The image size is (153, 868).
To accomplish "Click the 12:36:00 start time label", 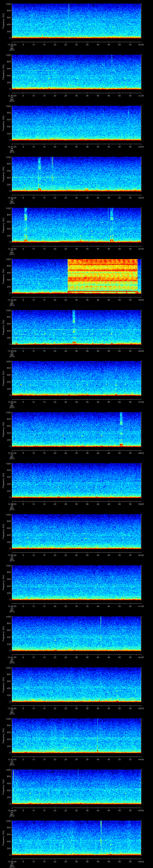I will [12, 402].
